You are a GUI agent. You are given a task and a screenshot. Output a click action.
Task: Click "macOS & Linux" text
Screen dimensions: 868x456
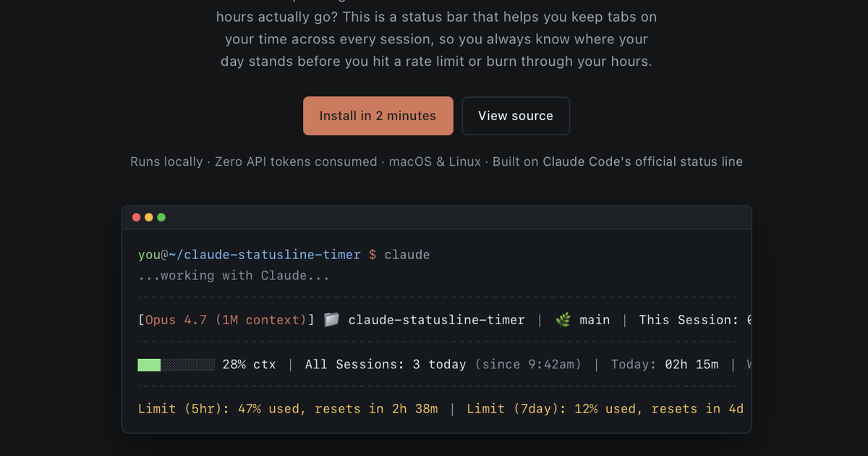coord(435,161)
